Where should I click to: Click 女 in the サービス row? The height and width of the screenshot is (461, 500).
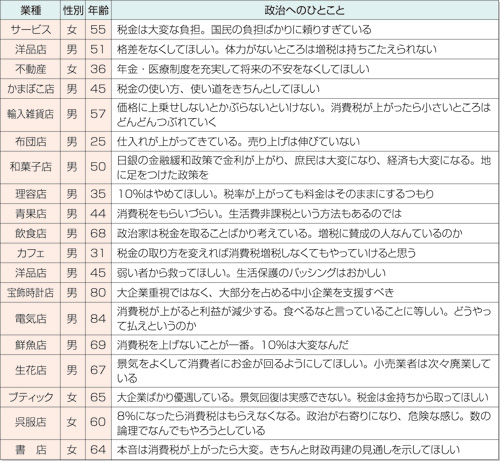click(72, 30)
